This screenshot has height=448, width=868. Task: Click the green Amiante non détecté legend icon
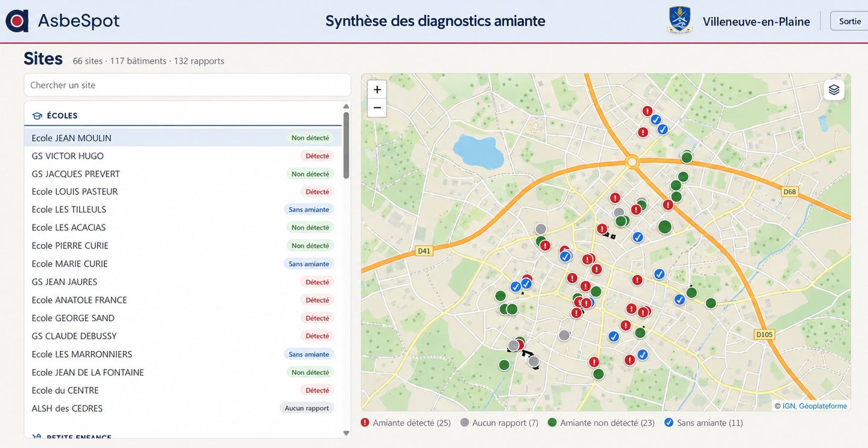[552, 423]
